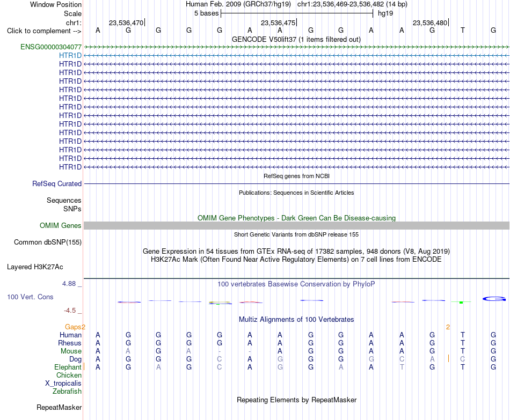Viewport: 510px width, 420px height.
Task: Click the RefSeq Curated horizontal gene line
Action: (296, 183)
